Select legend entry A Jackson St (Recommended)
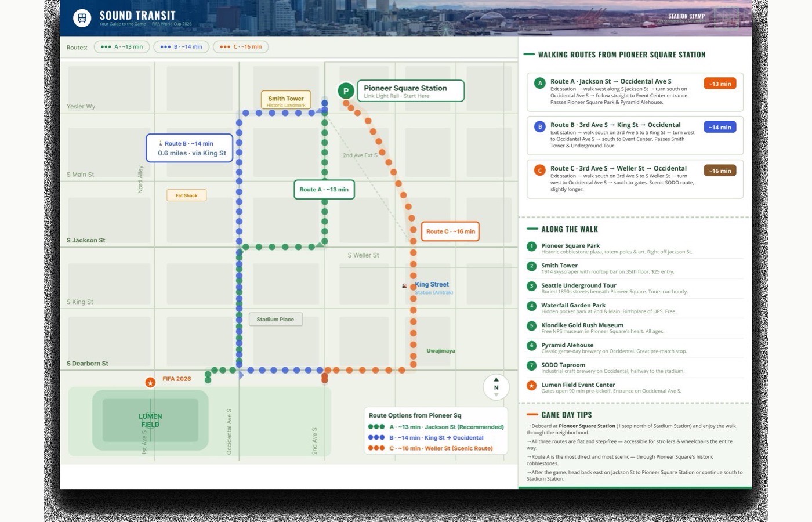Viewport: 812px width, 522px height. (436, 427)
